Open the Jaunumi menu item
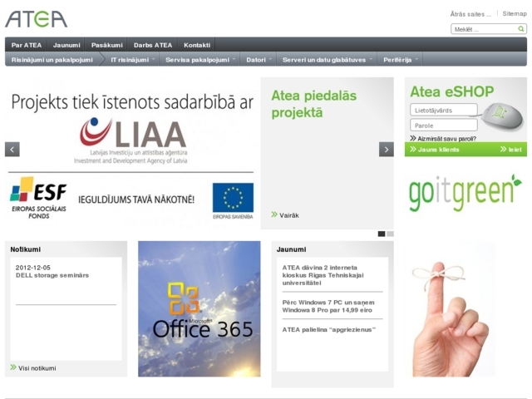The image size is (532, 399). pyautogui.click(x=66, y=45)
